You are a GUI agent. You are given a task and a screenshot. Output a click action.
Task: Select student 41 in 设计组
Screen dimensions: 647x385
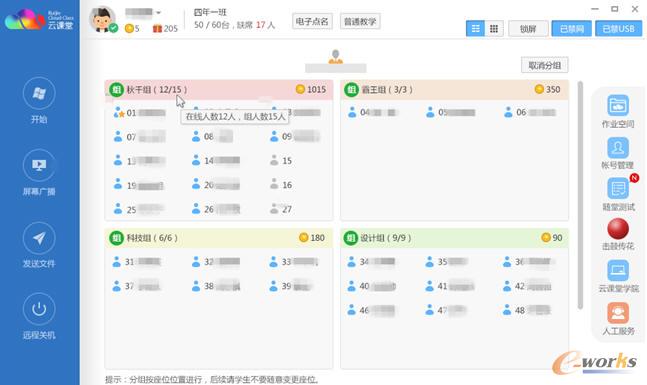(x=450, y=286)
